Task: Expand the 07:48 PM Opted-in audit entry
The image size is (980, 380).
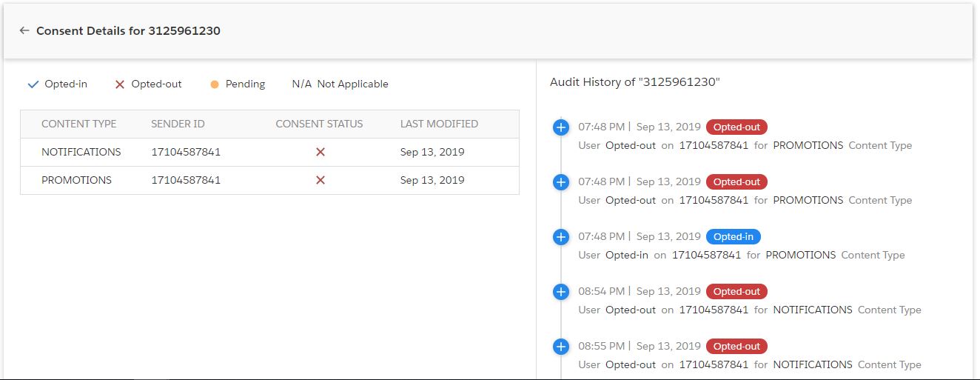Action: click(561, 237)
